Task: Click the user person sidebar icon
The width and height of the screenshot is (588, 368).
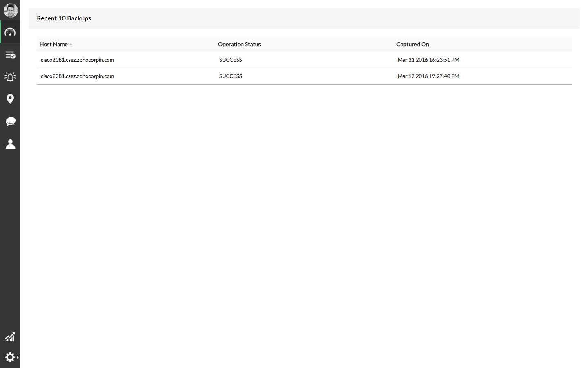Action: tap(10, 144)
